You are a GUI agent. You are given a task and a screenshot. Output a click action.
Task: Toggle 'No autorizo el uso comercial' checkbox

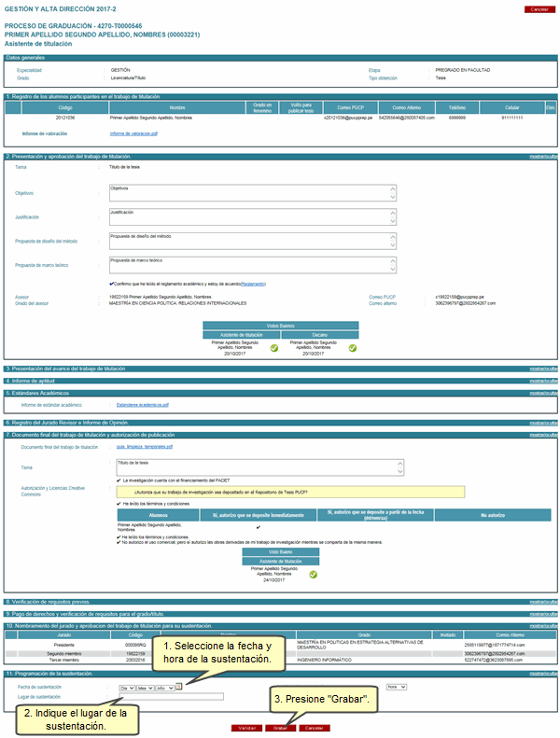(x=119, y=542)
